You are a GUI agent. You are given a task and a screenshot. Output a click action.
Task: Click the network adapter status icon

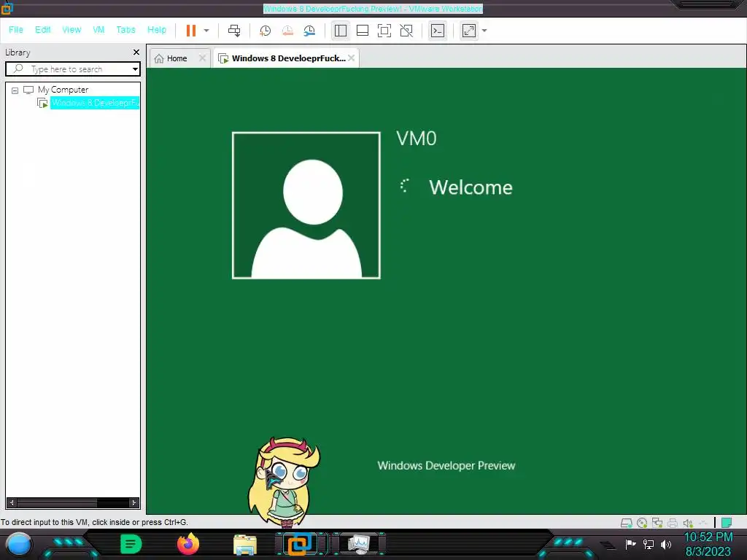click(657, 524)
